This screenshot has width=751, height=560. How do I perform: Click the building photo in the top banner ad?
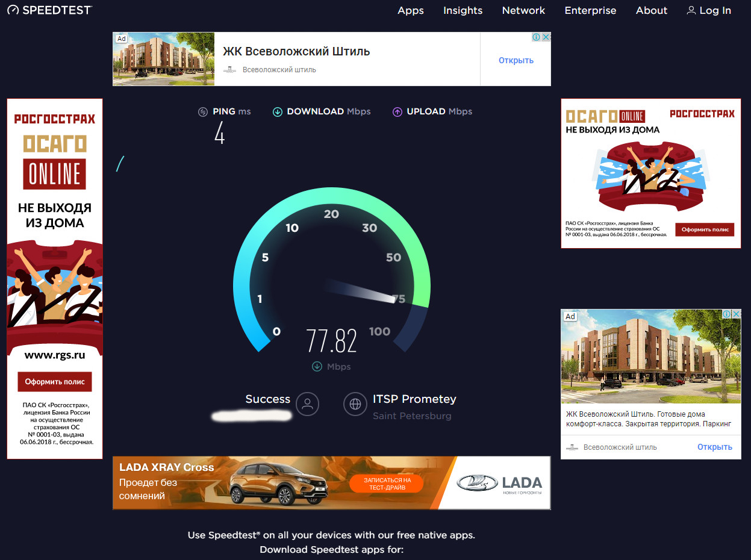(164, 59)
